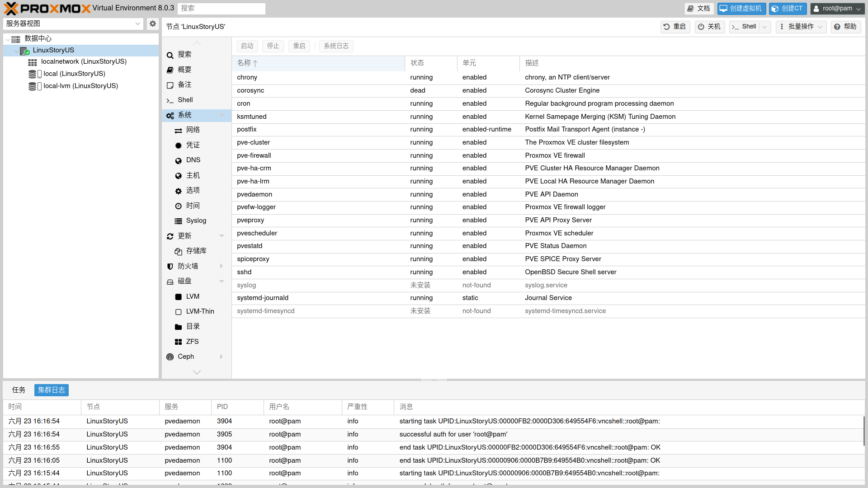
Task: Click the 停止 service stop button
Action: click(x=273, y=46)
